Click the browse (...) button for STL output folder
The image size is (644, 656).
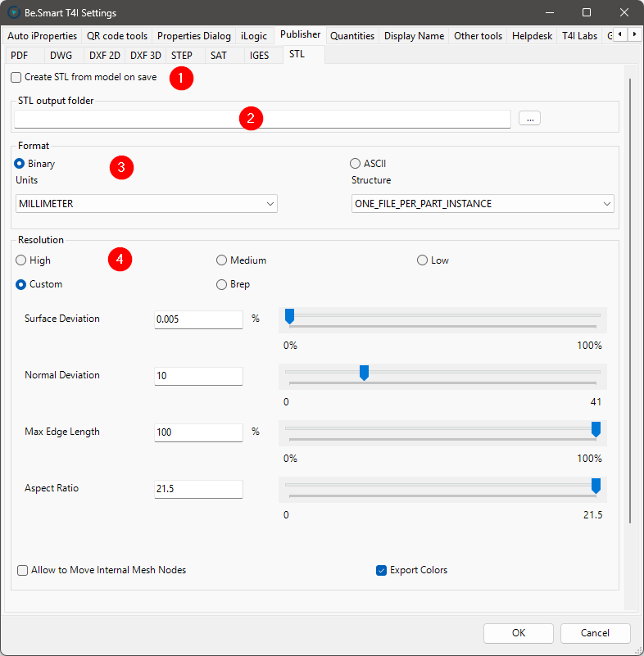(x=529, y=119)
